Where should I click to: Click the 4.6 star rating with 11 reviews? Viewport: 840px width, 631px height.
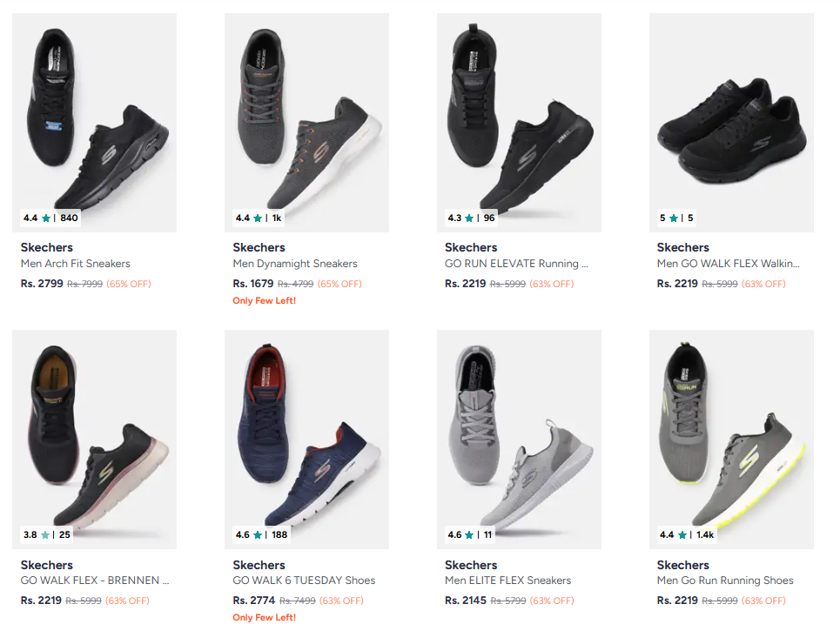470,534
